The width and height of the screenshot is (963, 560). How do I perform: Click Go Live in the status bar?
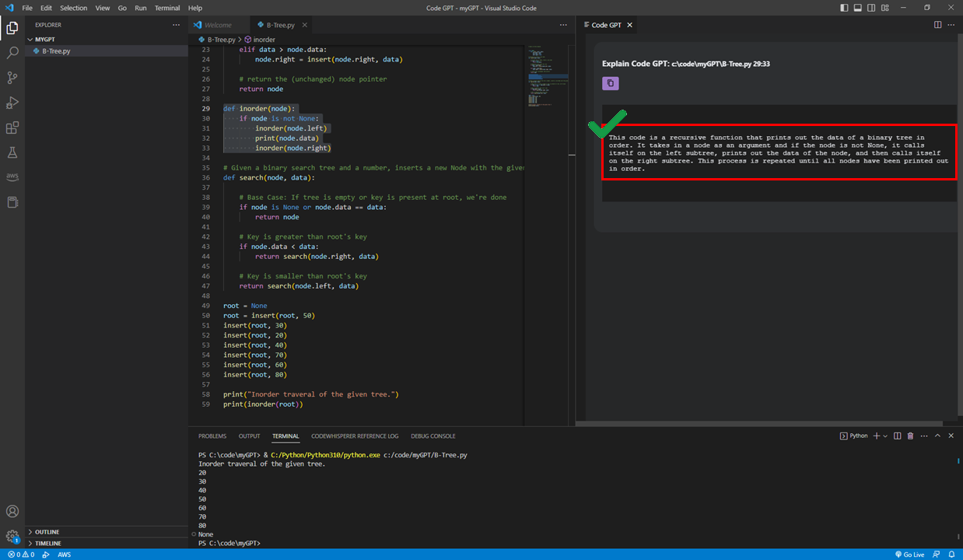909,555
